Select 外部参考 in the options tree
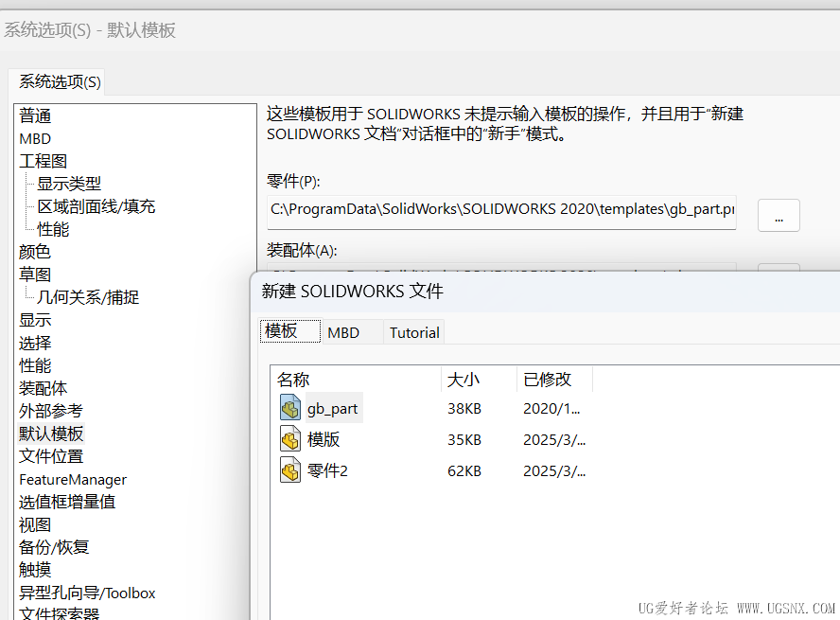 pyautogui.click(x=51, y=411)
